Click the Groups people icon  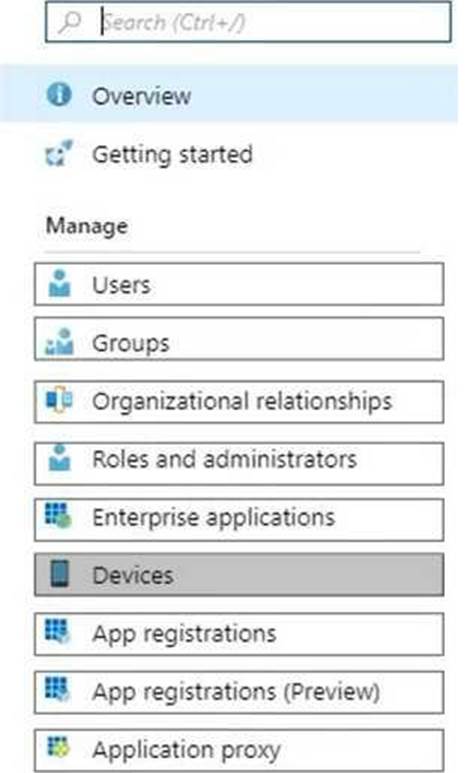pos(59,342)
